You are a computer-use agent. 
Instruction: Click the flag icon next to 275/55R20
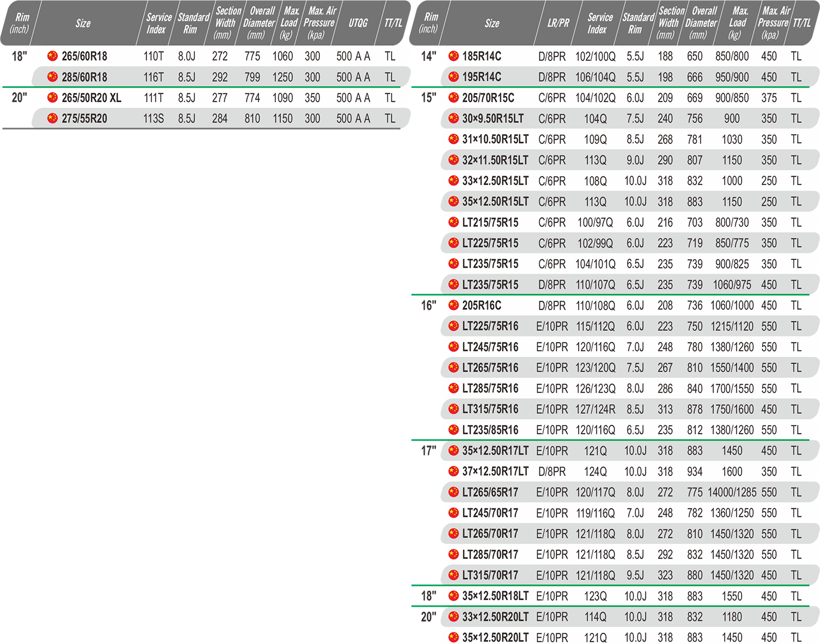click(53, 118)
